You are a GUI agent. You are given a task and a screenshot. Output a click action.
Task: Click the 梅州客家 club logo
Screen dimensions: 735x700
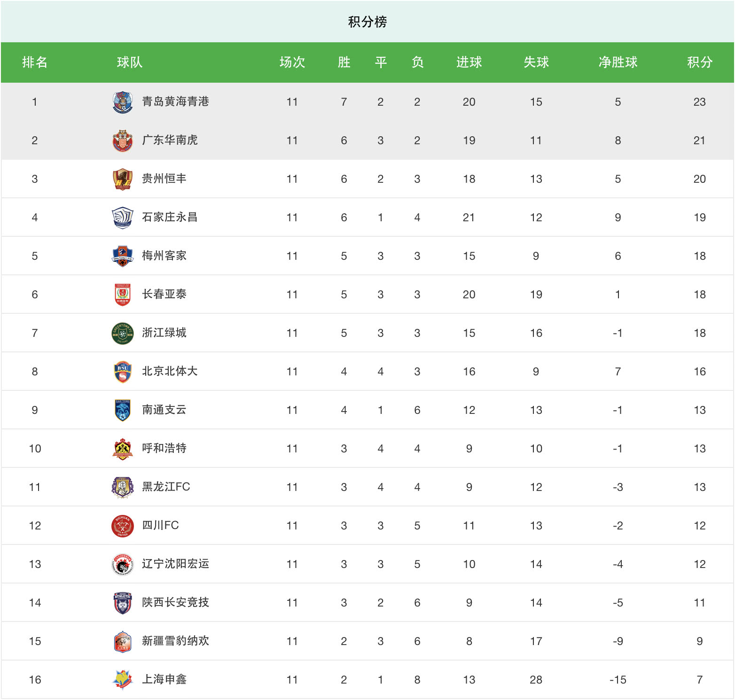click(x=123, y=256)
